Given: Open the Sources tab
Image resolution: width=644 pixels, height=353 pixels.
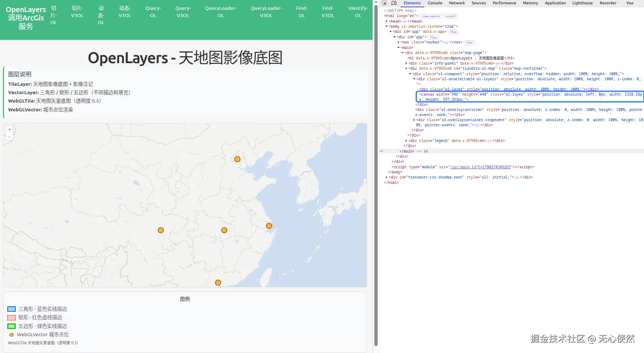Looking at the screenshot, I should pos(479,3).
